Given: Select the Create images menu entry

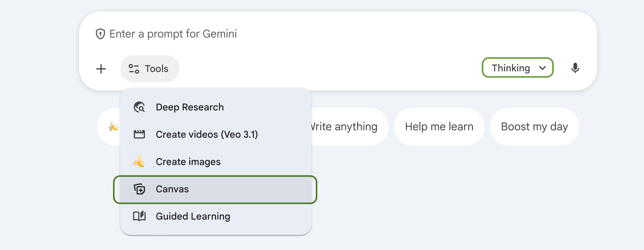Looking at the screenshot, I should point(188,162).
